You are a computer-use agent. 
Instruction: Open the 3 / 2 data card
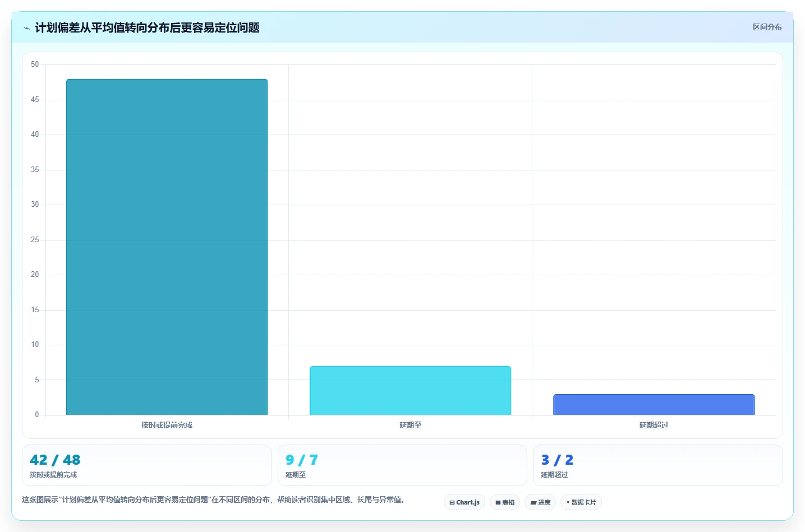[657, 465]
